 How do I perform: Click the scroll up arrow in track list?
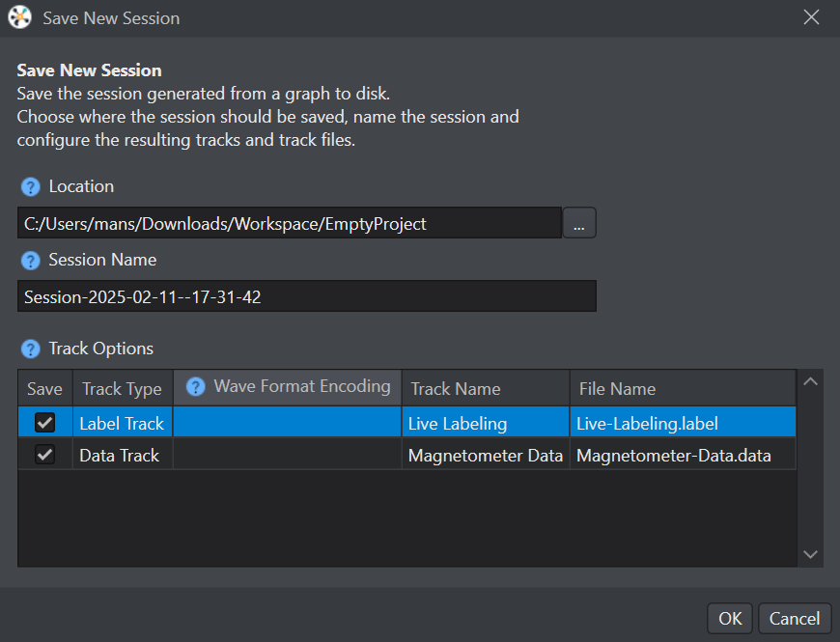pyautogui.click(x=810, y=381)
